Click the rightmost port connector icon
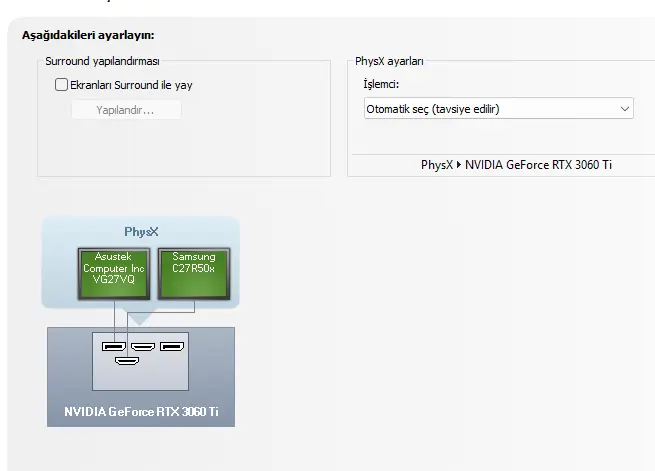 (172, 347)
